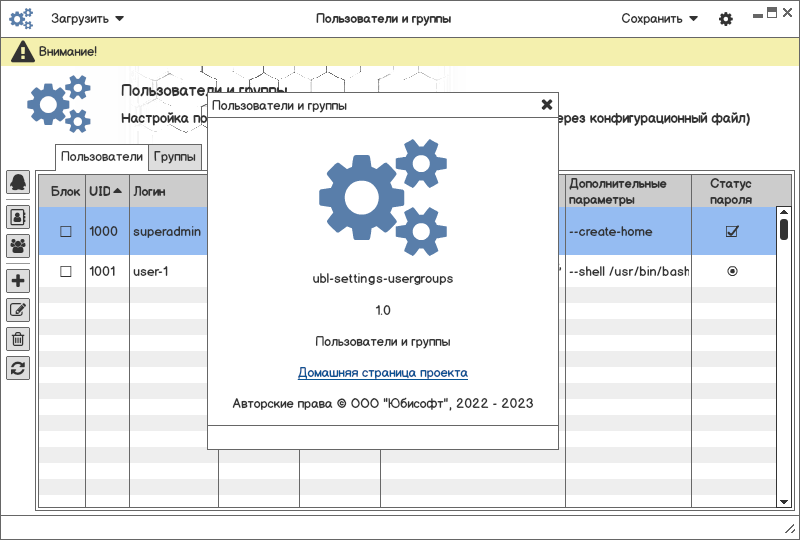Edit selected user with pencil icon
Screen dimensions: 800x540
click(18, 310)
